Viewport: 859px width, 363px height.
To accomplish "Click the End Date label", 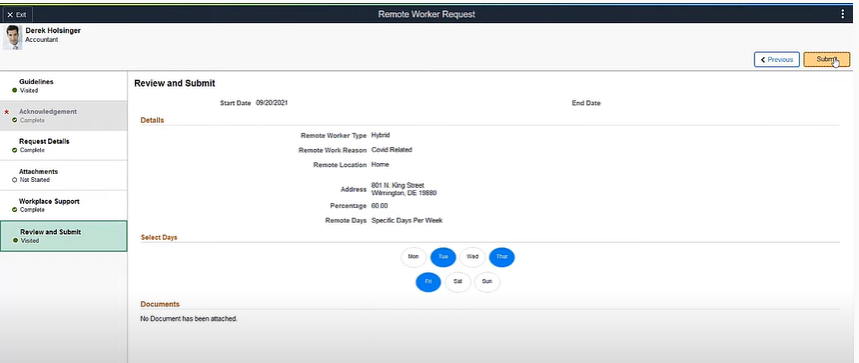I will point(586,103).
